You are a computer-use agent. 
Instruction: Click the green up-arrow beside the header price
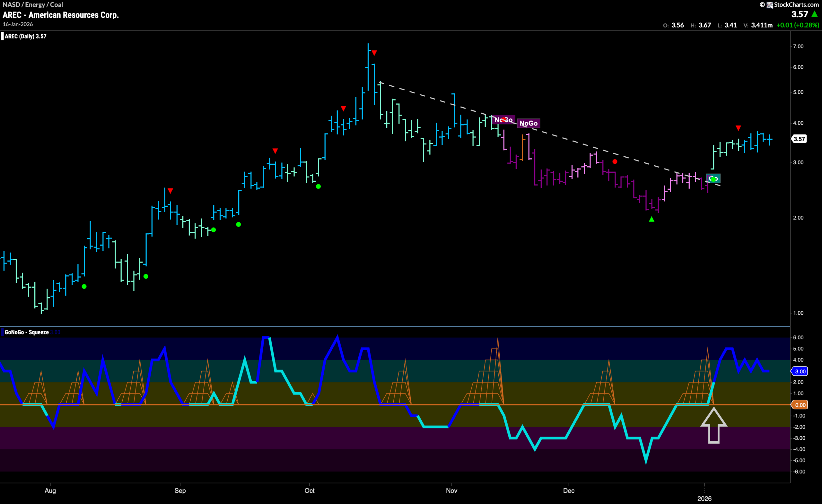(814, 14)
